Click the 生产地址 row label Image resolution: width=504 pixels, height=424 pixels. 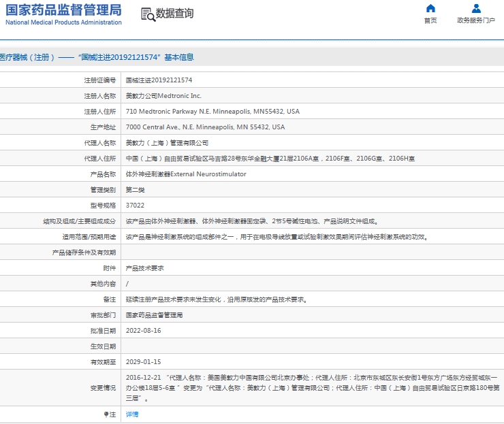pyautogui.click(x=103, y=127)
